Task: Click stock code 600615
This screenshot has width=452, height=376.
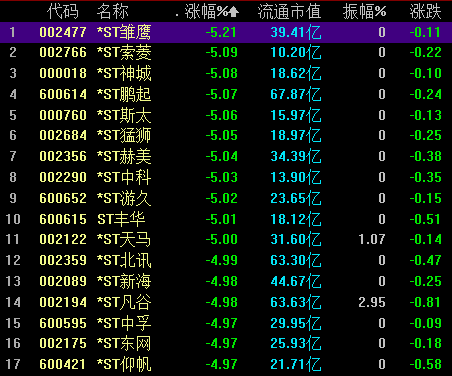Action: (63, 219)
